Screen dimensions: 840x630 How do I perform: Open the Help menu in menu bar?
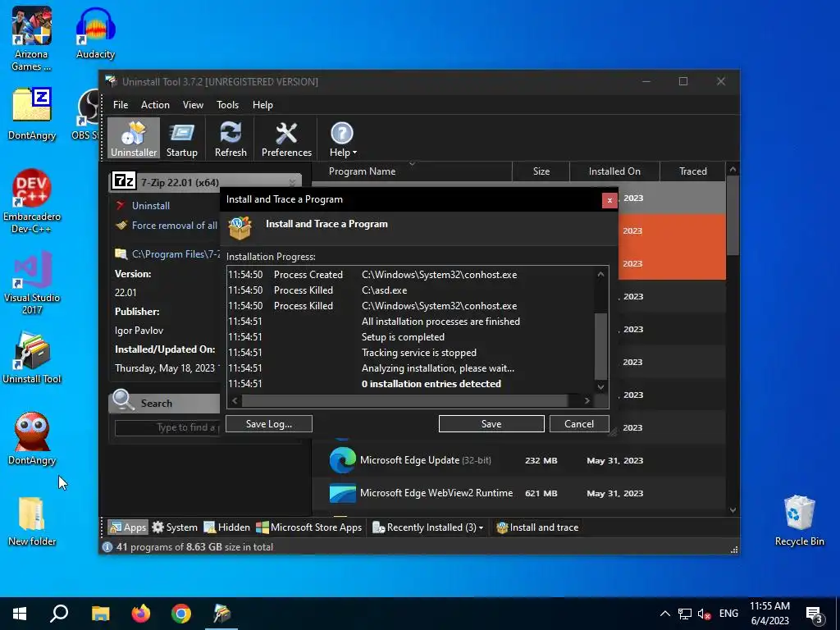click(x=262, y=105)
